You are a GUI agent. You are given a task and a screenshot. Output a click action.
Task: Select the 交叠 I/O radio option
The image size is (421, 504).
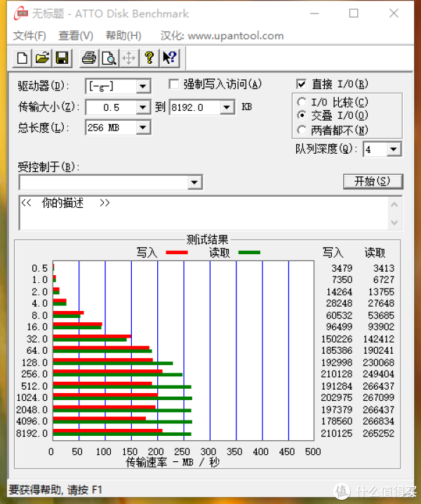(302, 115)
